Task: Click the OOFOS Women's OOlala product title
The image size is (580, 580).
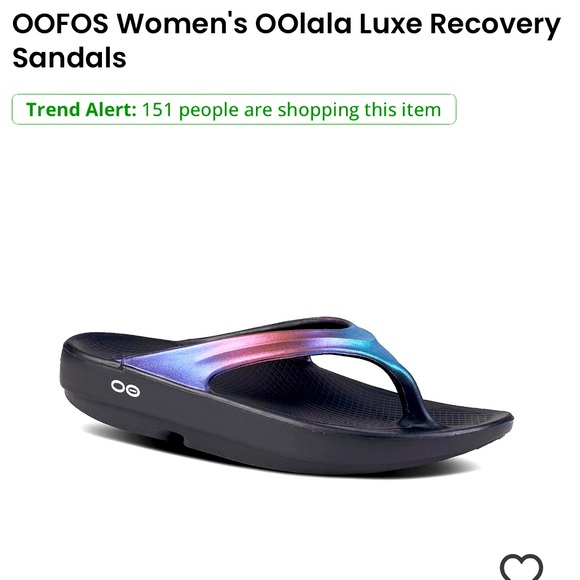Action: (x=287, y=40)
